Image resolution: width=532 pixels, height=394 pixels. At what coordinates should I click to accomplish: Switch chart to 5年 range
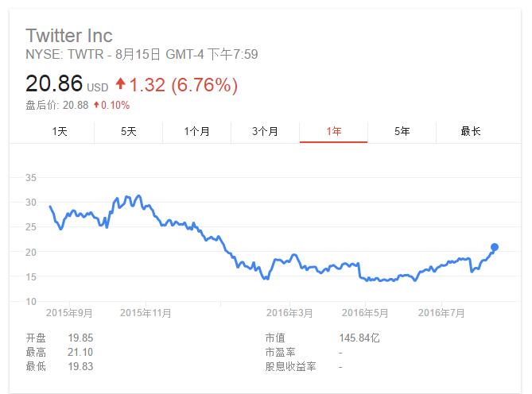tap(402, 131)
